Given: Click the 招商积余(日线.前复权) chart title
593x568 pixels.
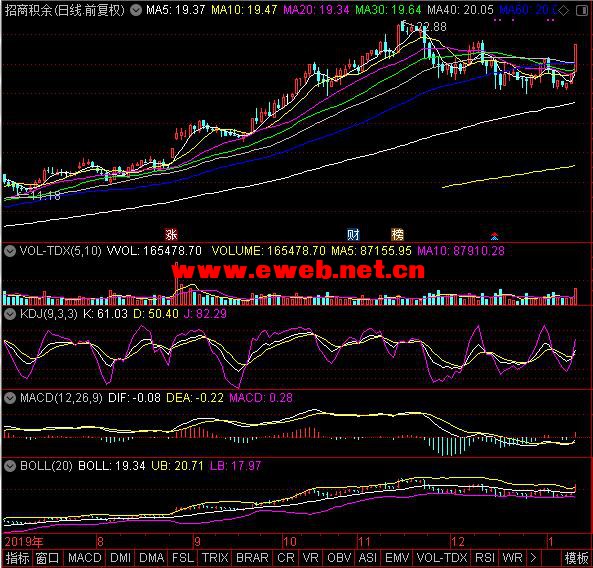Looking at the screenshot, I should [65, 10].
